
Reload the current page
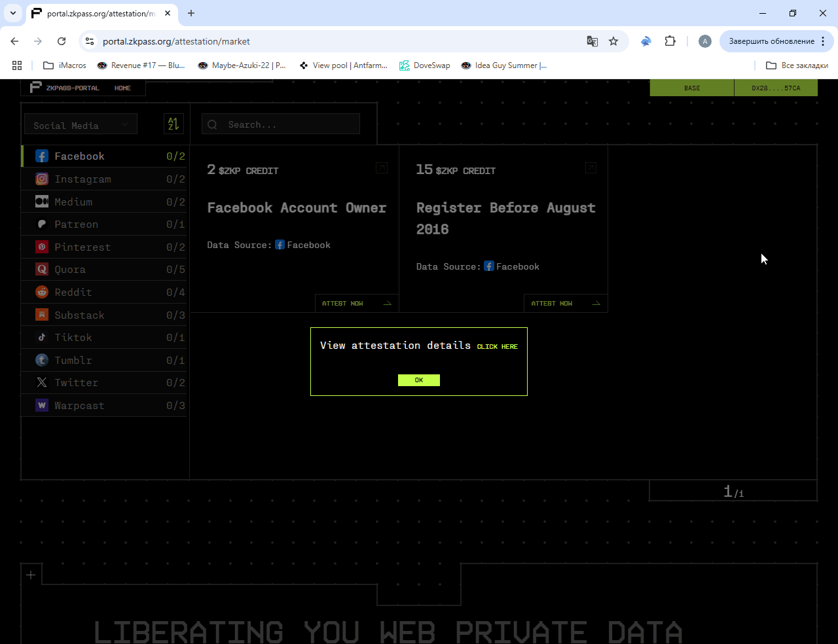tap(62, 41)
